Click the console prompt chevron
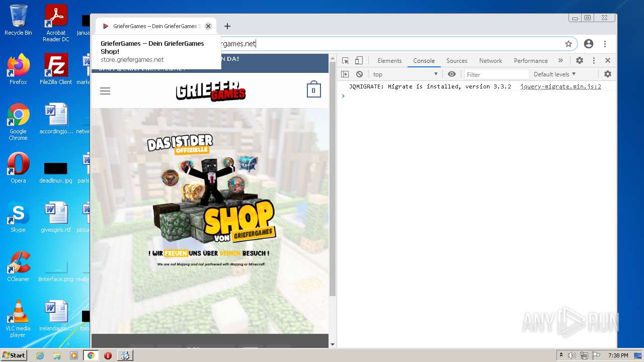 [x=343, y=96]
